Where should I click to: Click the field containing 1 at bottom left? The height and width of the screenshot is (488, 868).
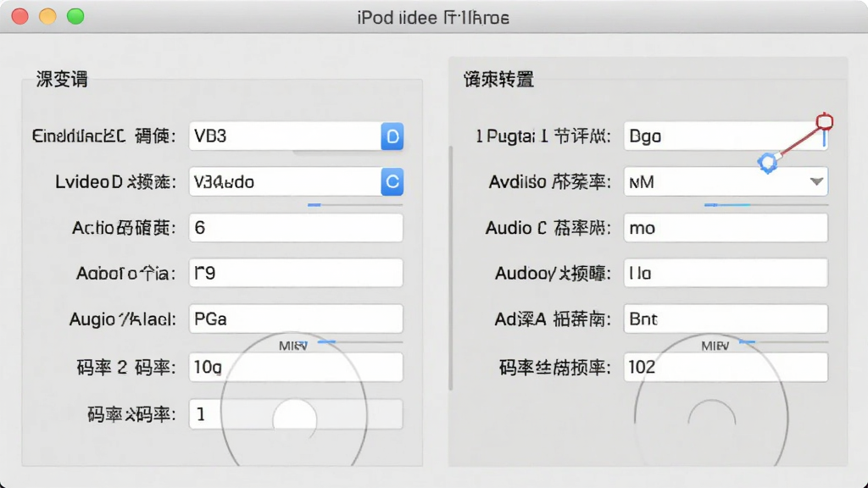click(296, 413)
